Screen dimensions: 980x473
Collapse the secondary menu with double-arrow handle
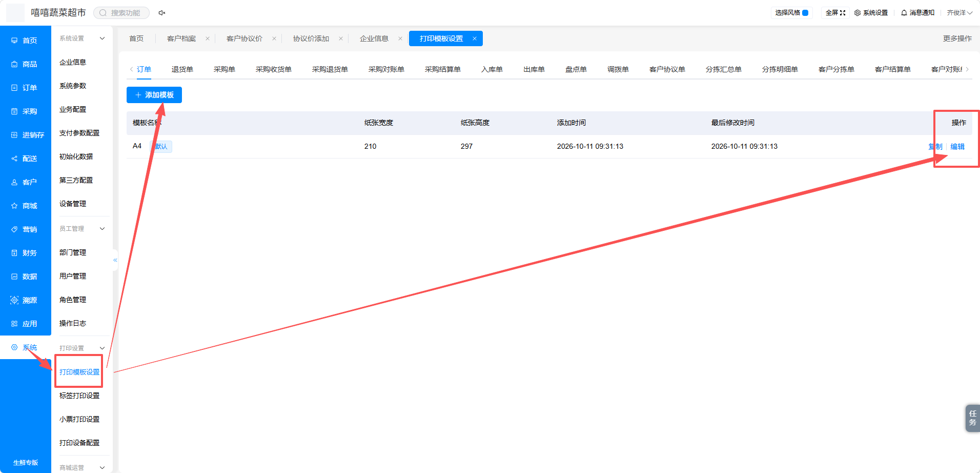[x=115, y=260]
